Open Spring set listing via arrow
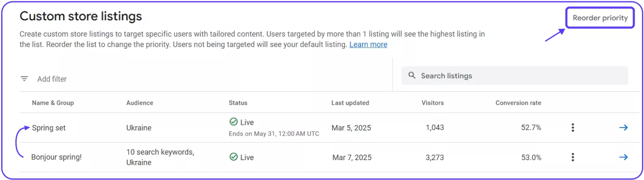Viewport: 644px width, 180px height. pyautogui.click(x=623, y=128)
